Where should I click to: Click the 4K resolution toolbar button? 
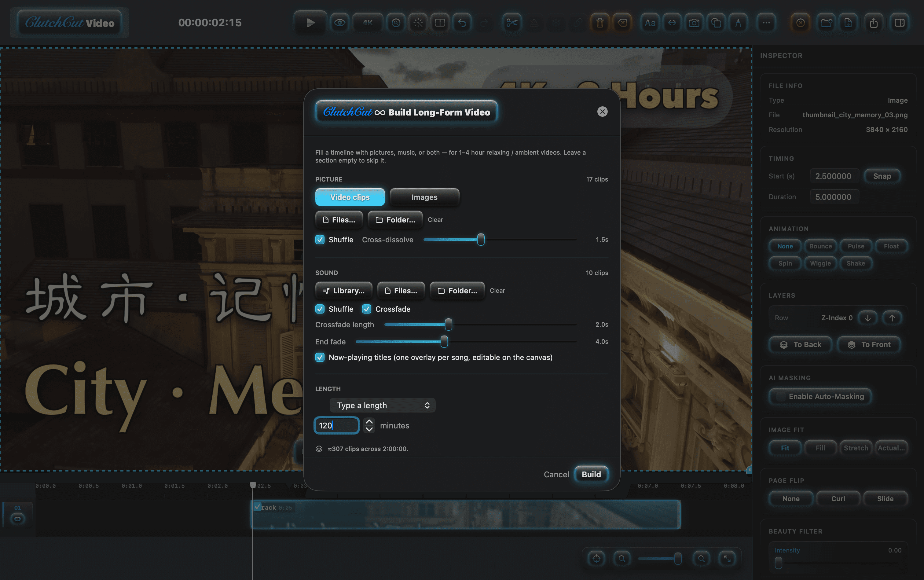click(368, 23)
